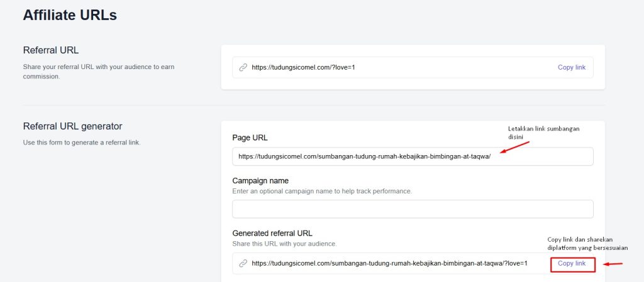Focus the empty Campaign name field
Viewport: 644px width, 282px height.
click(x=412, y=209)
